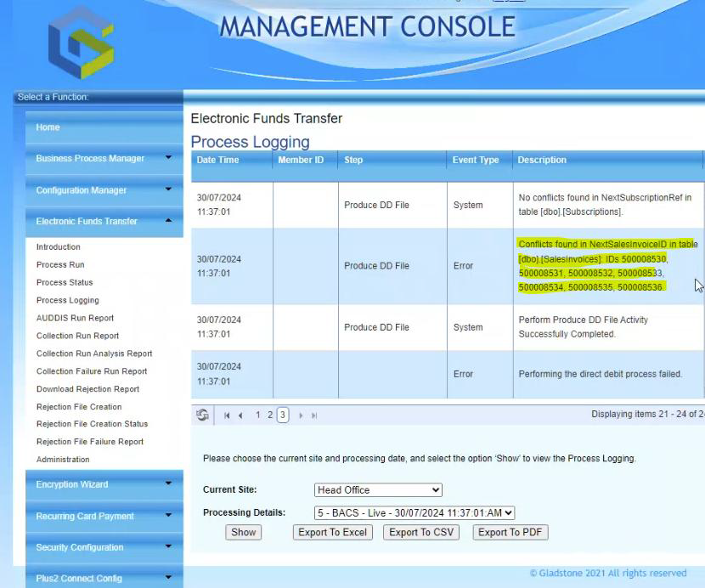Expand Business Process Manager menu arrow
705x588 pixels.
click(x=169, y=157)
